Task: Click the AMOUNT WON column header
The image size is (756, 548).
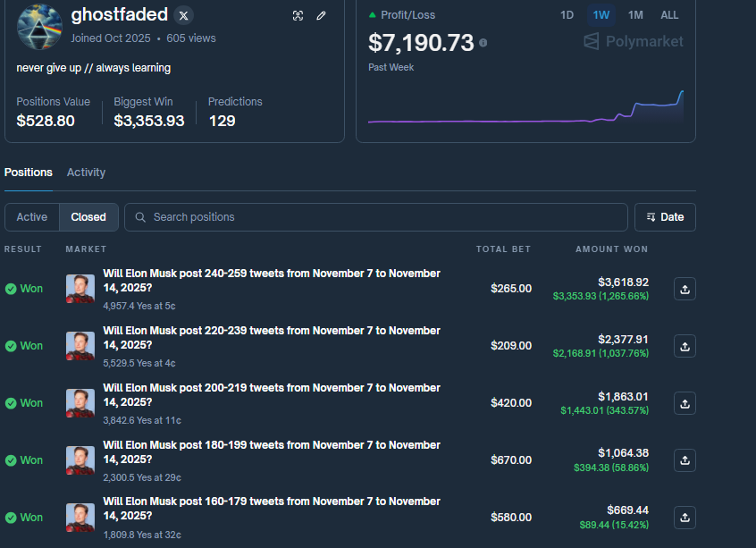Action: click(611, 249)
